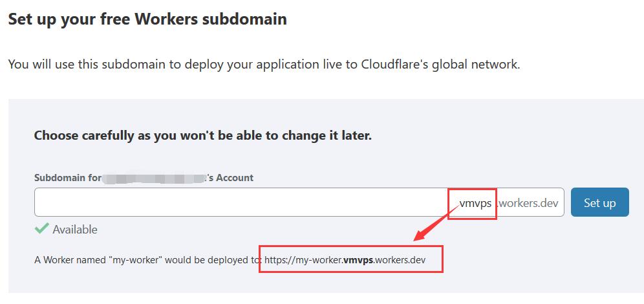Screen dimensions: 644x304
Task: Click the 'would be deployed to' sentence
Action: click(213, 261)
